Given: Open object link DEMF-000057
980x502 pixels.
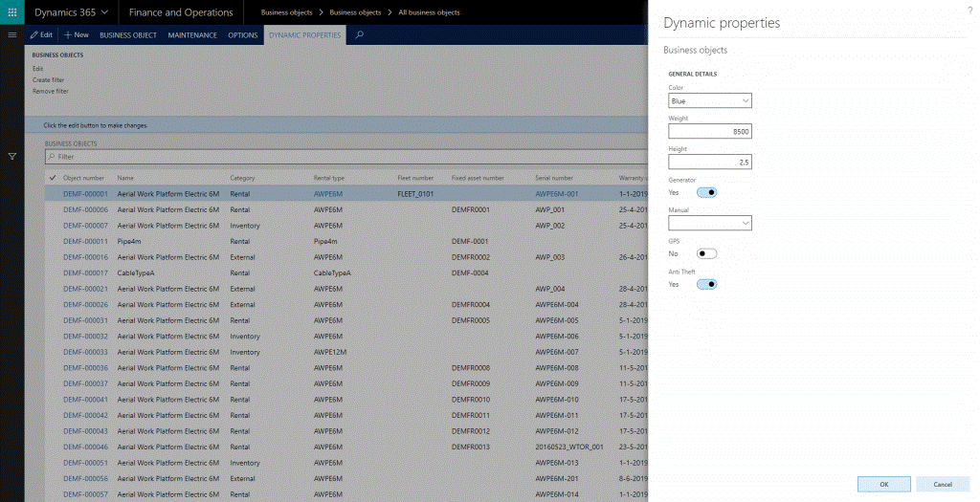Looking at the screenshot, I should (85, 494).
